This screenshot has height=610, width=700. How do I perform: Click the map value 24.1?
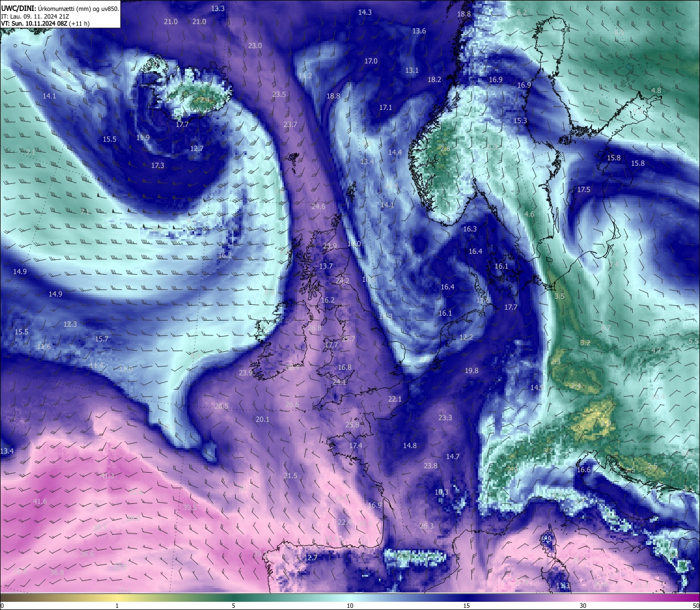point(339,382)
